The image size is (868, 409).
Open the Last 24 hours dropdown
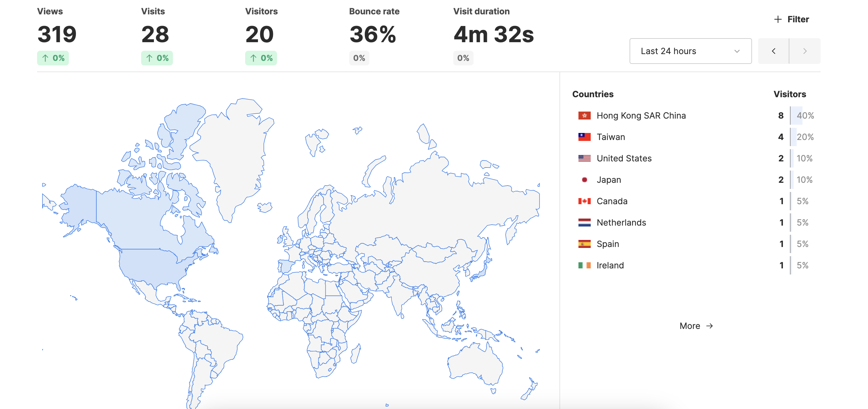690,51
